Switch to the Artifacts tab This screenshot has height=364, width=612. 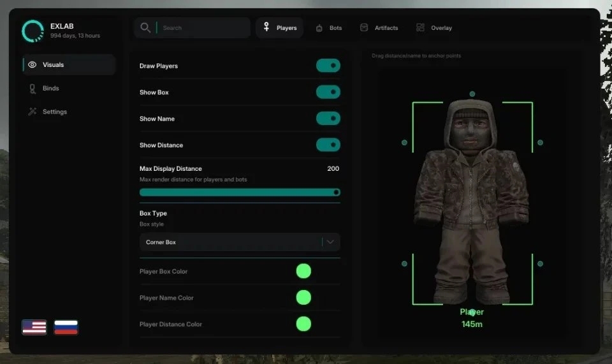click(379, 27)
